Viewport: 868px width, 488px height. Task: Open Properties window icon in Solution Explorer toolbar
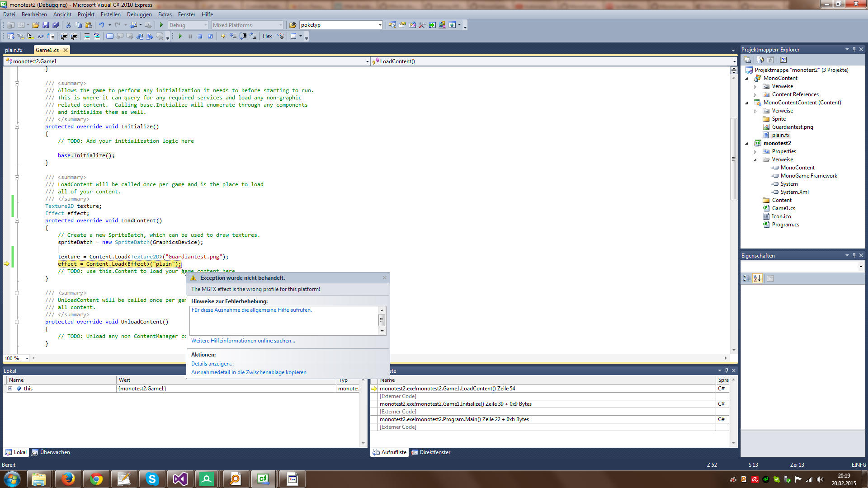coord(748,60)
